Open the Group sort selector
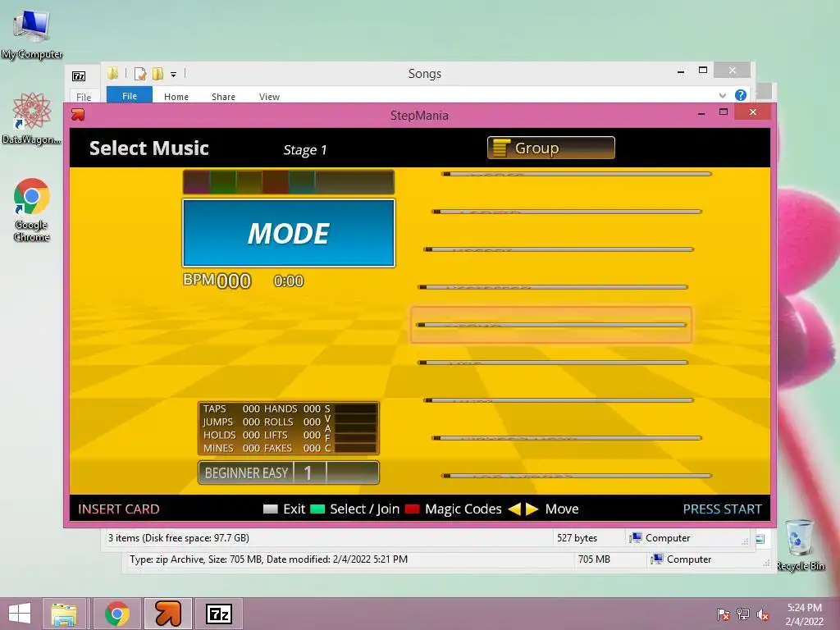Screen dimensions: 840x630 coord(550,148)
